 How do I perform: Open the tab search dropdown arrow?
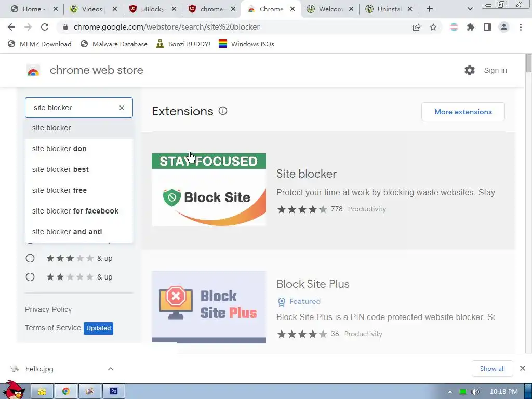tap(470, 9)
